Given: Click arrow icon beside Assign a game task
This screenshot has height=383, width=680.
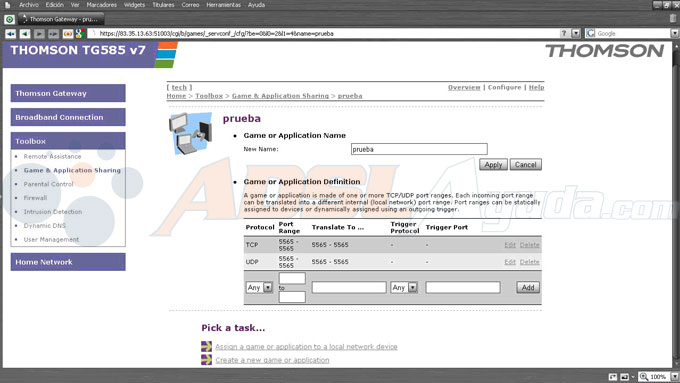Looking at the screenshot, I should pos(206,347).
